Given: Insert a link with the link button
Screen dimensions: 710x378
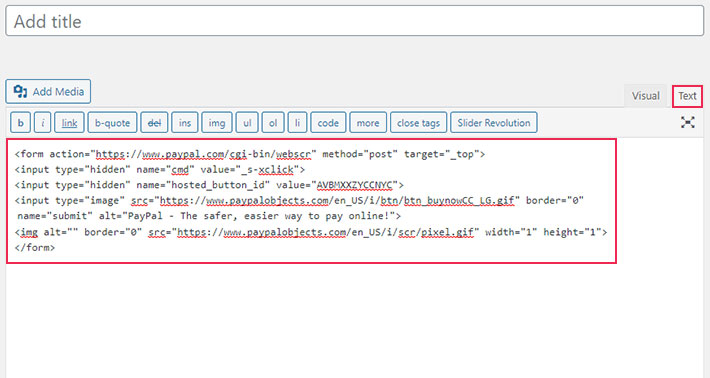Looking at the screenshot, I should tap(69, 123).
